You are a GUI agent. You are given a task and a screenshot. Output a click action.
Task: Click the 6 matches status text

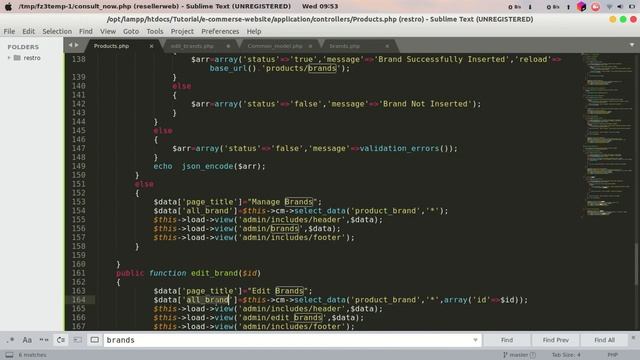click(32, 355)
